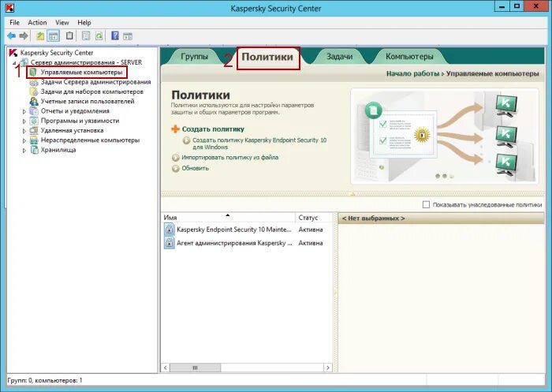Click the Импортировать политику из файла link

click(230, 158)
